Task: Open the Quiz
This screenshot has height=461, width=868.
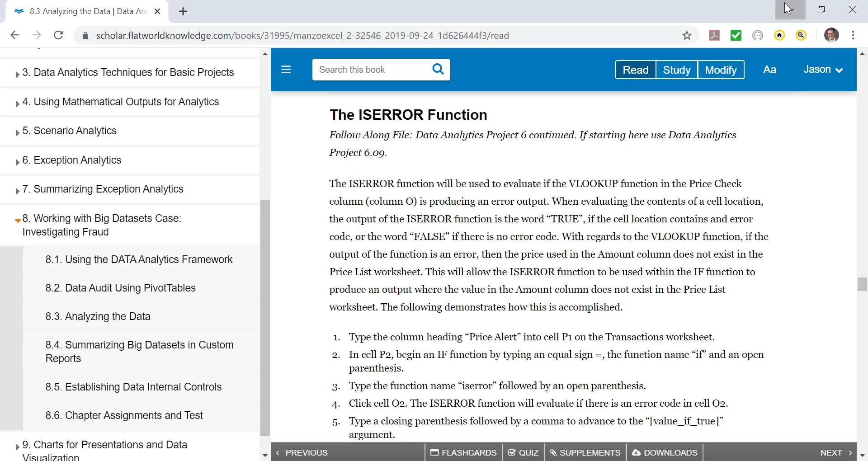Action: click(524, 452)
